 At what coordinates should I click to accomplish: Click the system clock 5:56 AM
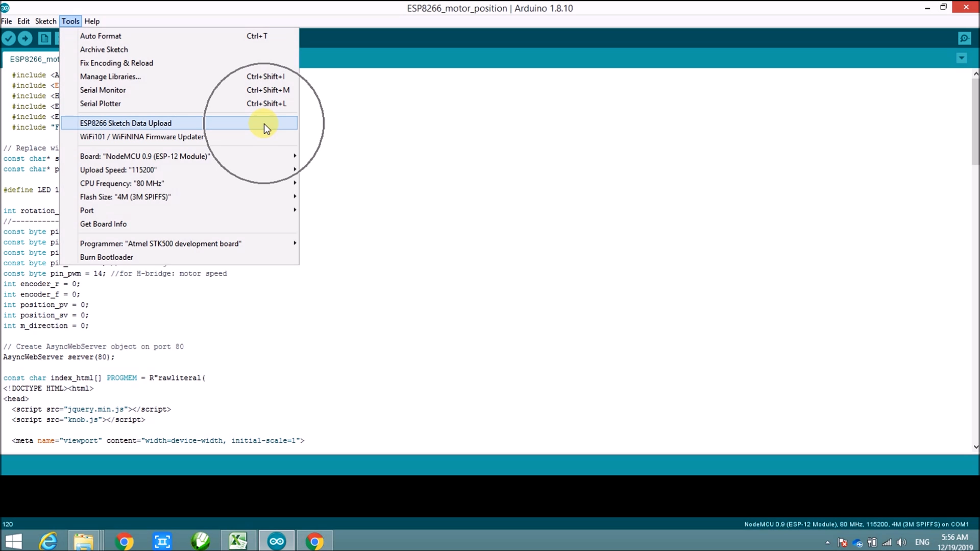(954, 537)
